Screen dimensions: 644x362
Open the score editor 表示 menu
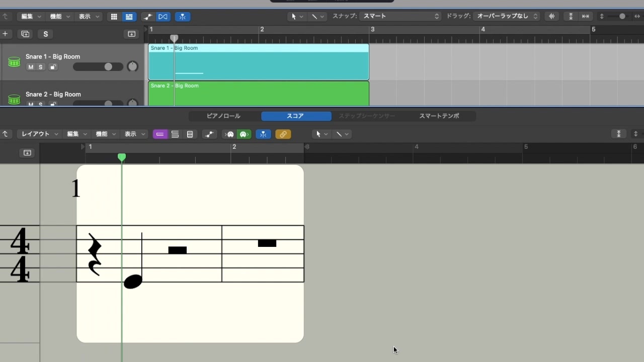(134, 134)
